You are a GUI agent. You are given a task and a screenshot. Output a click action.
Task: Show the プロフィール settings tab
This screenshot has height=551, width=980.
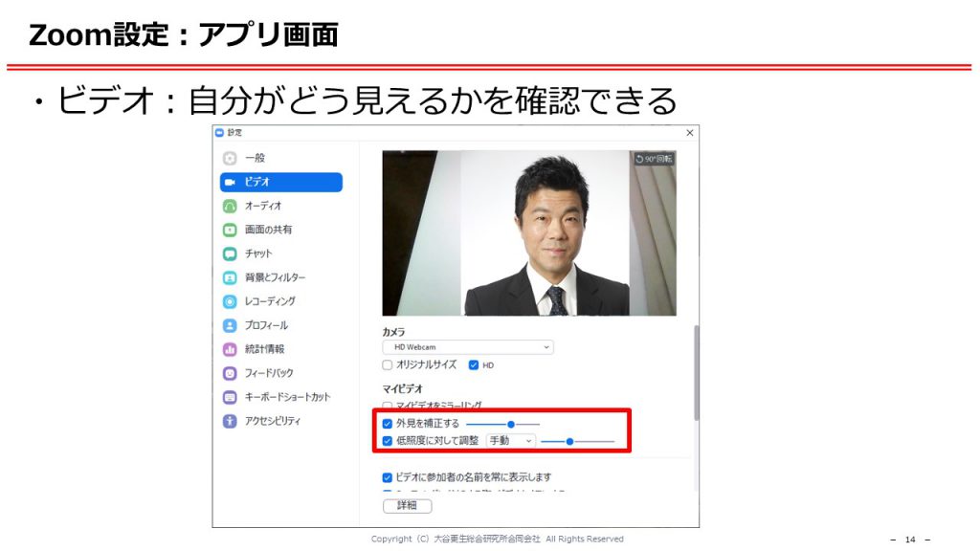pos(281,325)
